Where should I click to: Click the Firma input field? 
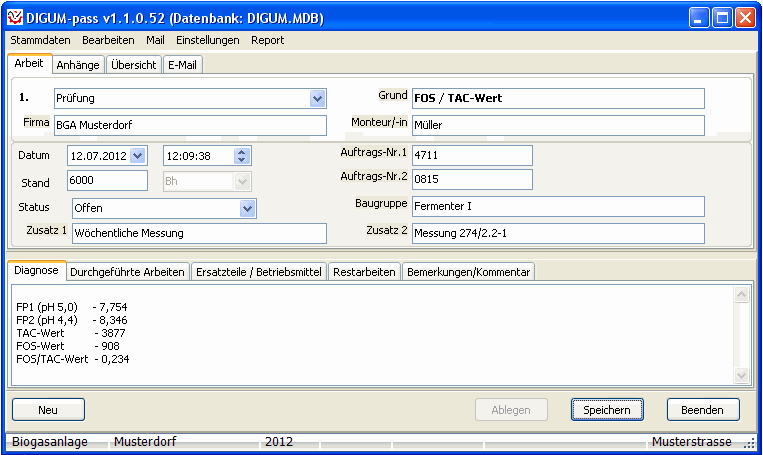(190, 125)
